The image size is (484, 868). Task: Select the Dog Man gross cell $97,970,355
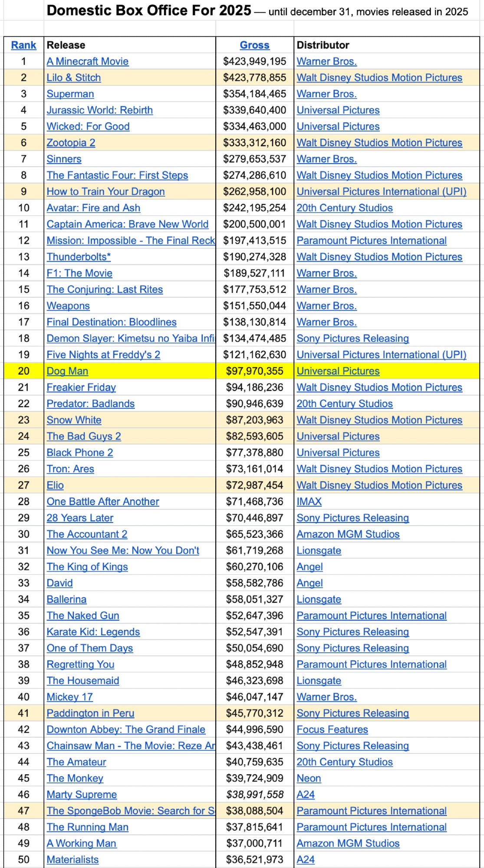(x=254, y=371)
